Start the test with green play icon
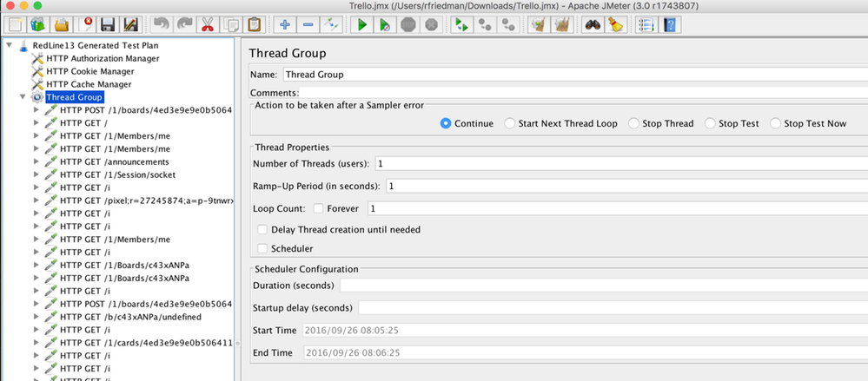 click(x=362, y=25)
